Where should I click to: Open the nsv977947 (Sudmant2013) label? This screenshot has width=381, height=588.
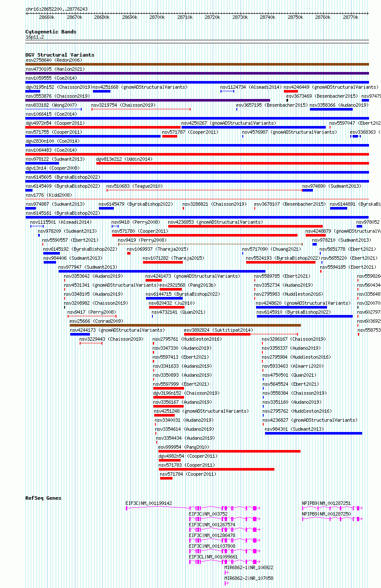click(88, 267)
